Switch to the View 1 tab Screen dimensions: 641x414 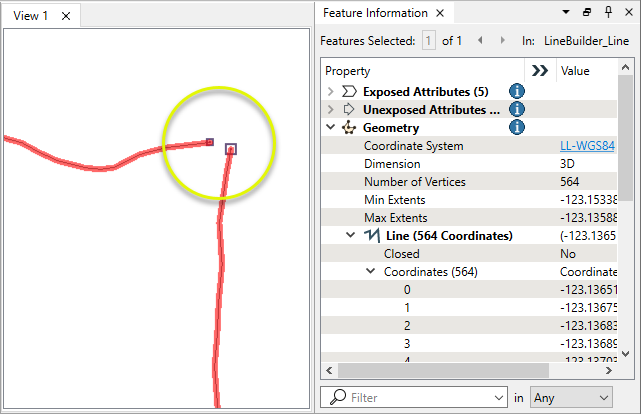click(x=30, y=16)
